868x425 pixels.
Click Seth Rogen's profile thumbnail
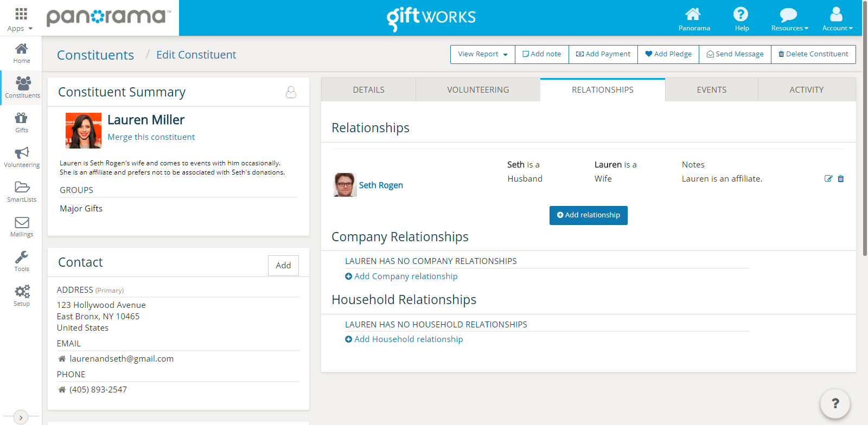(344, 185)
